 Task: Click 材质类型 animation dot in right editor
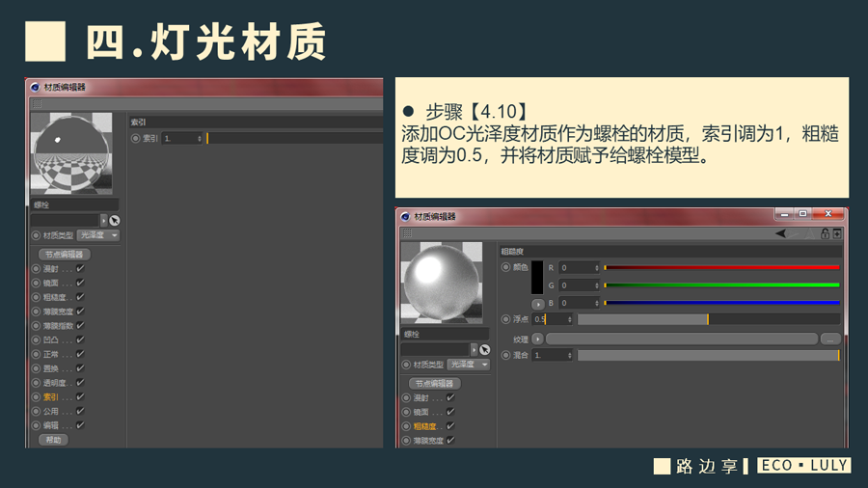coord(406,365)
